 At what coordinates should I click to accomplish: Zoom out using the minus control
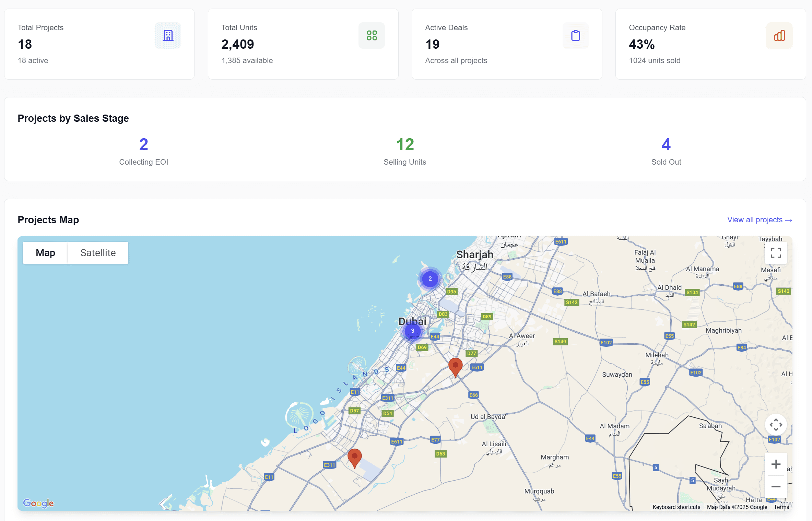[776, 487]
